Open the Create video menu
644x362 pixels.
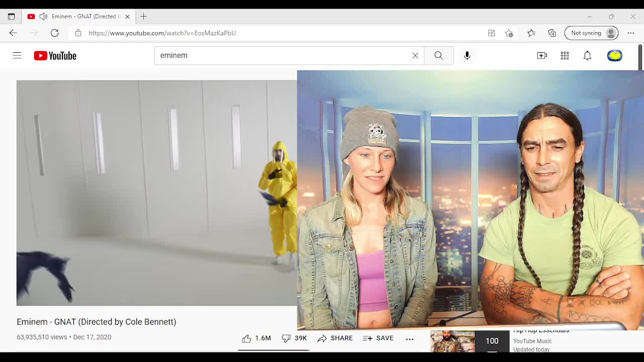pos(542,56)
